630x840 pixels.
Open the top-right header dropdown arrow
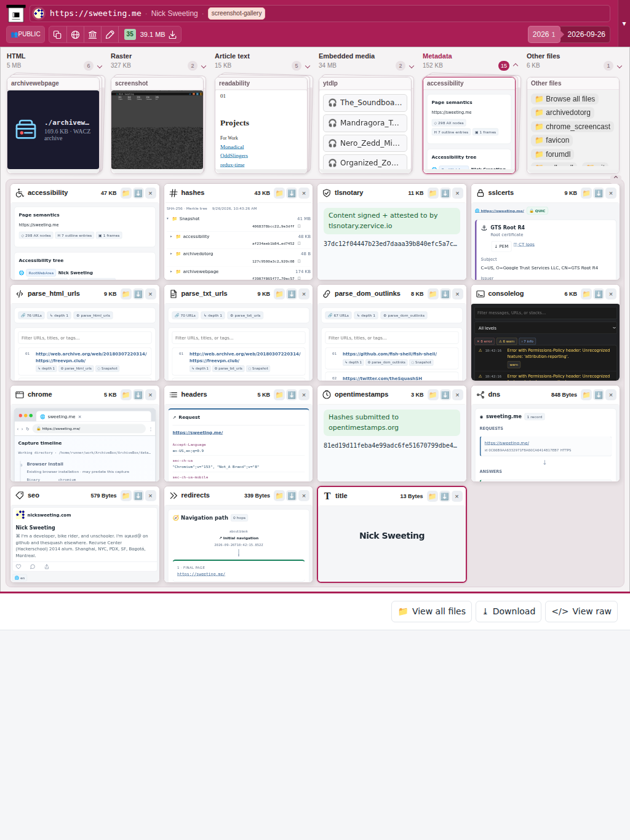point(624,24)
